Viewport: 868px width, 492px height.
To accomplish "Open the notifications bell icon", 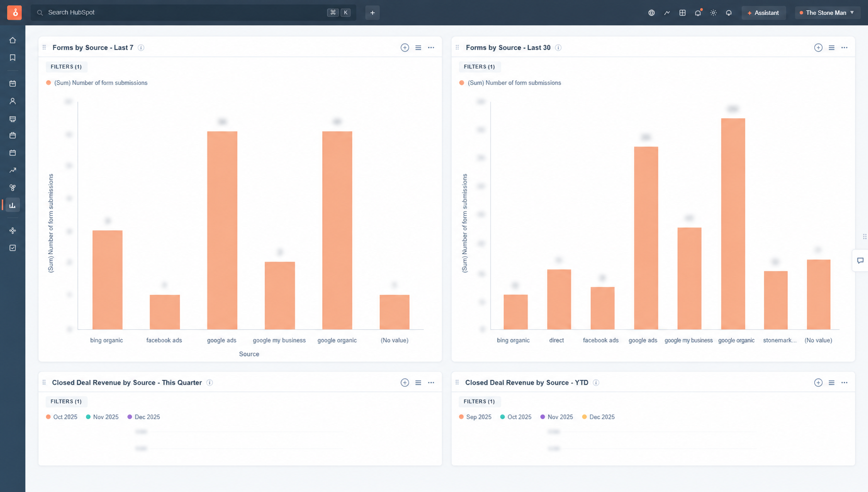I will click(698, 13).
